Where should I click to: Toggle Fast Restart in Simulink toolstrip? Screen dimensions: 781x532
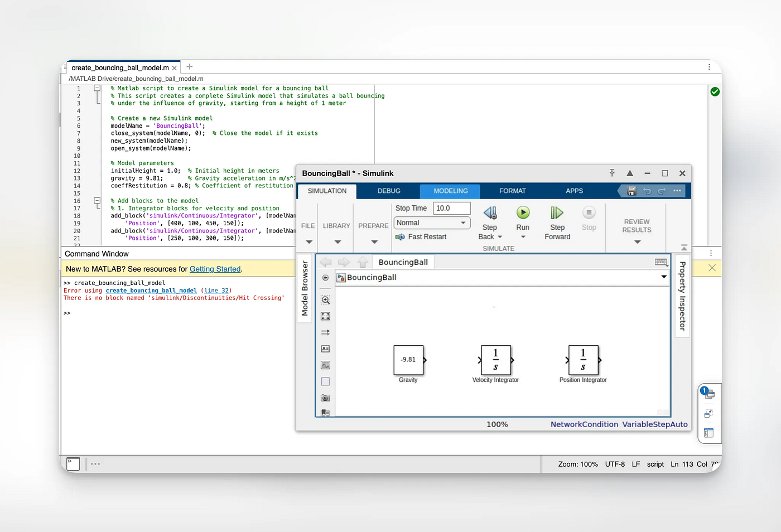point(421,237)
